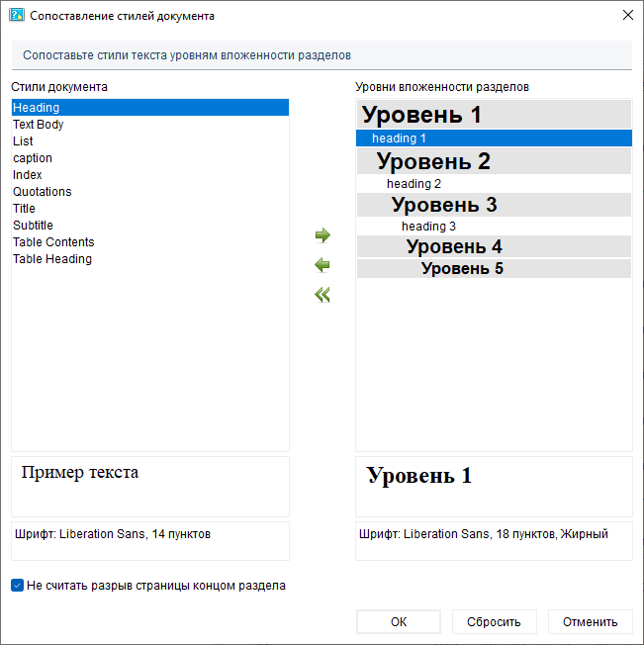Close the style mapping dialog

pos(627,16)
